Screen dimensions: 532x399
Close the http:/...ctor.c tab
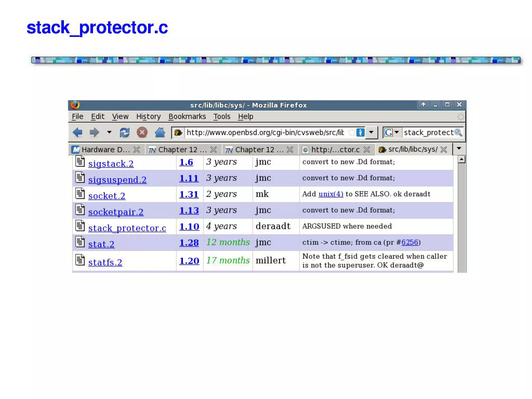pos(367,150)
